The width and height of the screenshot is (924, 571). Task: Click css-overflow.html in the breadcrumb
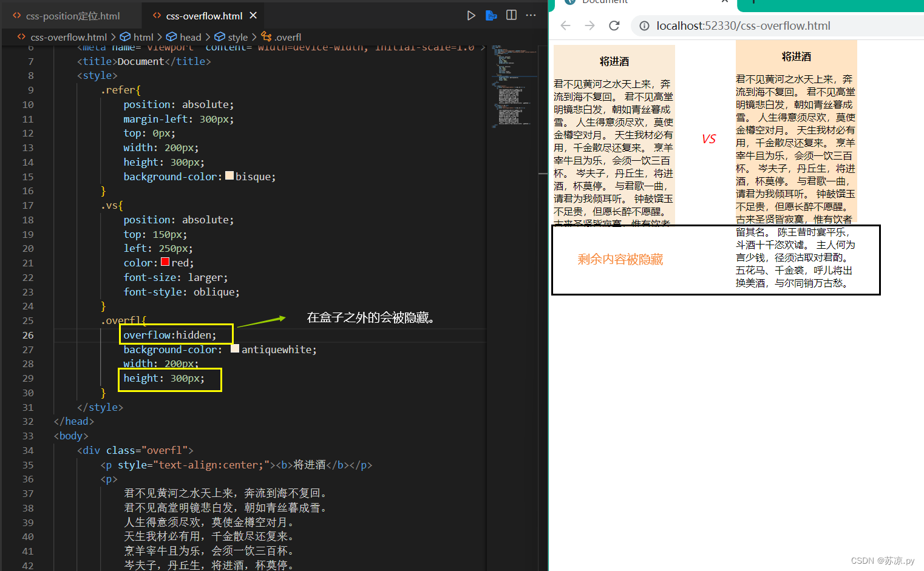click(x=69, y=37)
